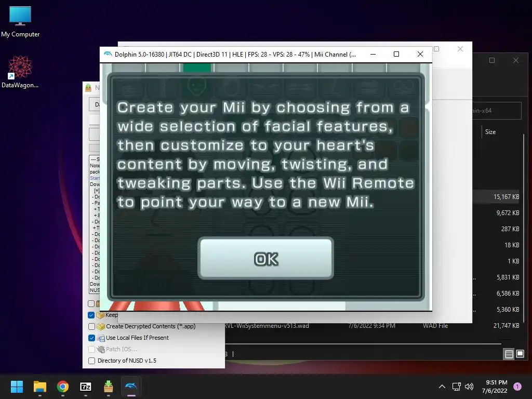The image size is (532, 399).
Task: Maximize the File Explorer window
Action: click(492, 60)
